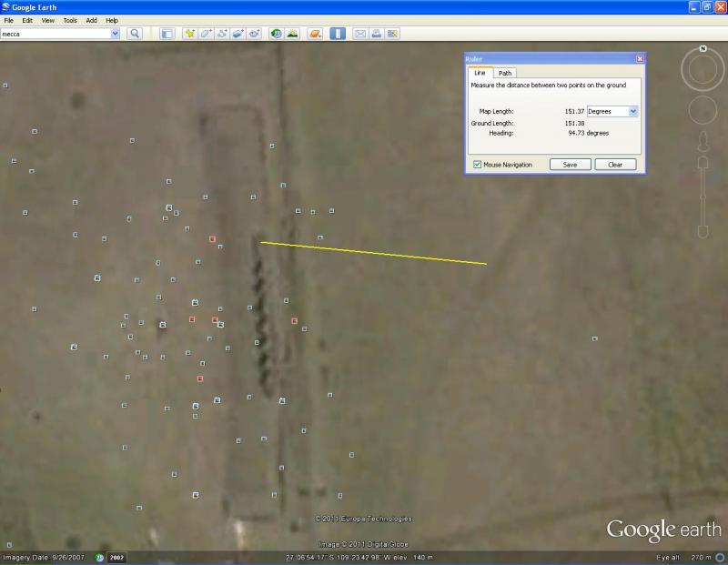Expand the search box history dropdown
Viewport: 728px width, 565px height.
click(115, 34)
